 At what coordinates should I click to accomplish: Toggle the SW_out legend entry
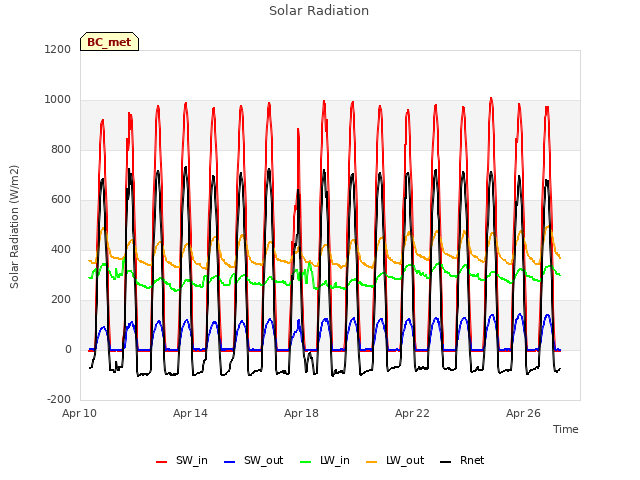(x=253, y=460)
